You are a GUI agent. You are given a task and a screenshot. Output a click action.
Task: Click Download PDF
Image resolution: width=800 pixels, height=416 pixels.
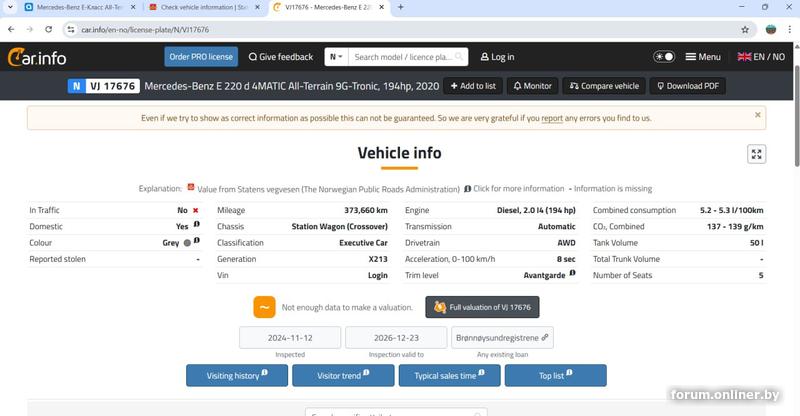[687, 86]
